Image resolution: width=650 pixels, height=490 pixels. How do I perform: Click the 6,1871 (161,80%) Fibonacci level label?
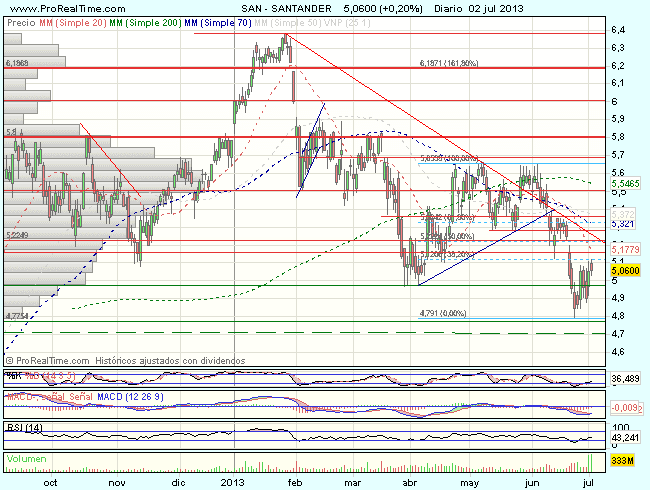point(449,62)
